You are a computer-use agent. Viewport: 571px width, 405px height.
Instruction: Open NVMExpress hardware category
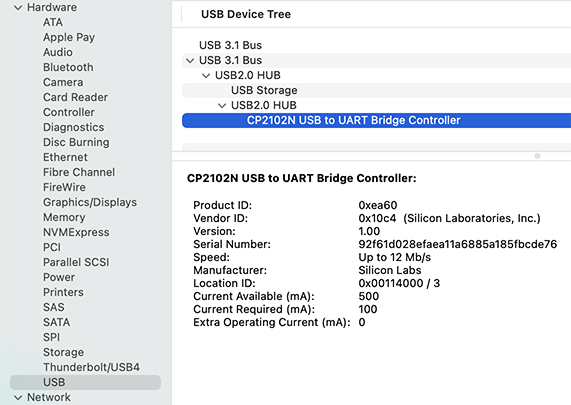(76, 232)
